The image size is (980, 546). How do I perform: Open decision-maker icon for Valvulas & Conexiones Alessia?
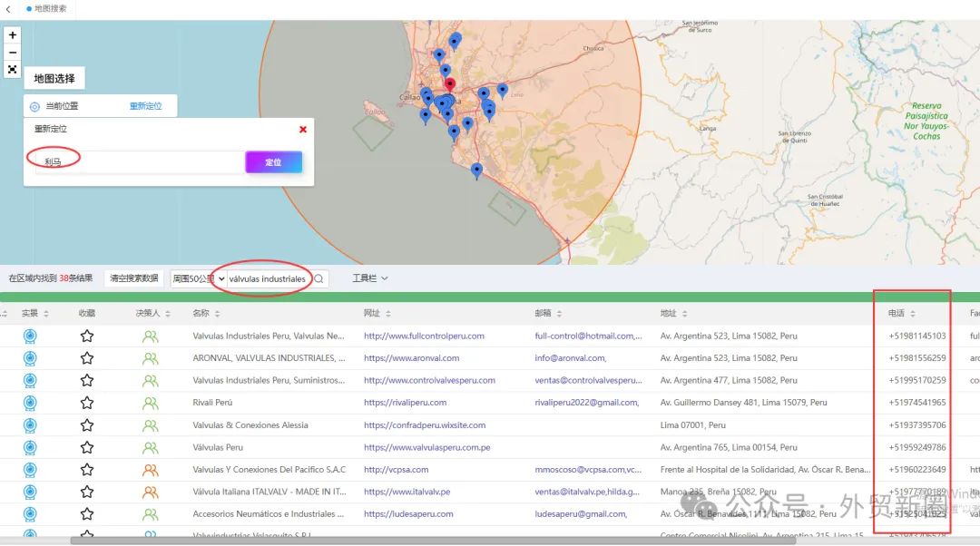pos(150,425)
